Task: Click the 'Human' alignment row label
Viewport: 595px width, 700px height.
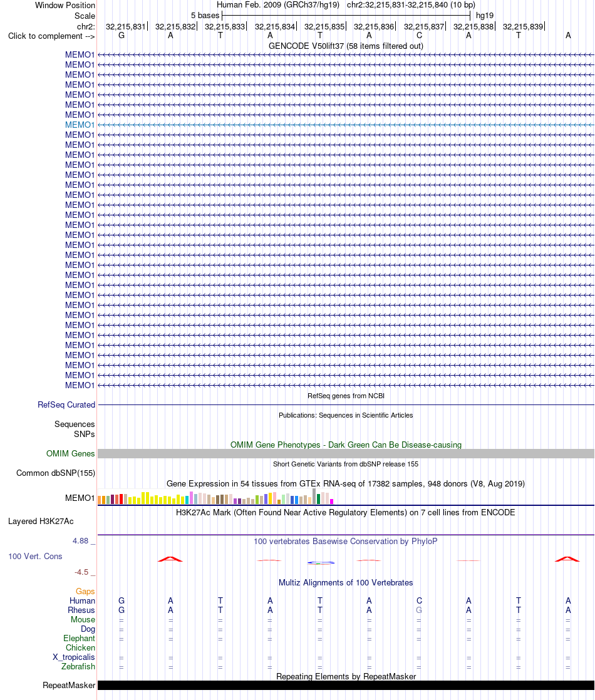Action: pos(82,601)
